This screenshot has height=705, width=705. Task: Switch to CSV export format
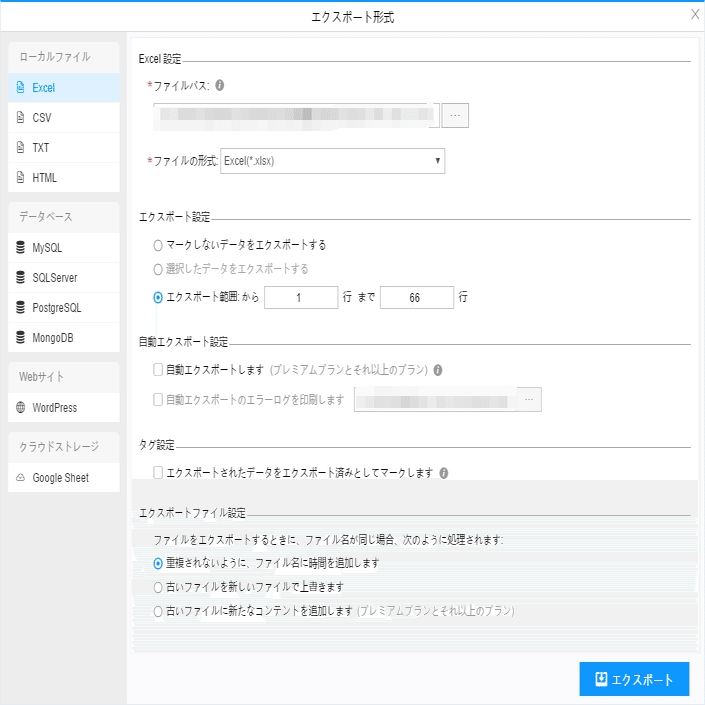coord(64,118)
